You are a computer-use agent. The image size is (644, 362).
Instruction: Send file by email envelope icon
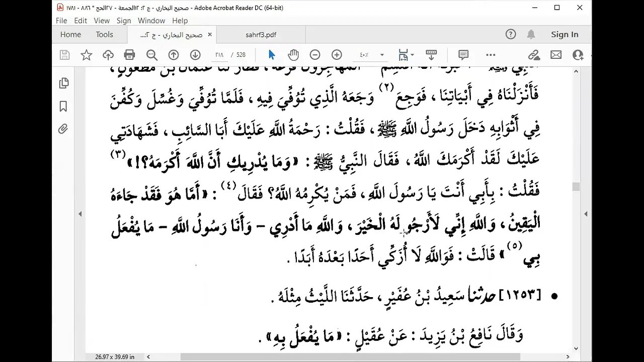(x=555, y=55)
